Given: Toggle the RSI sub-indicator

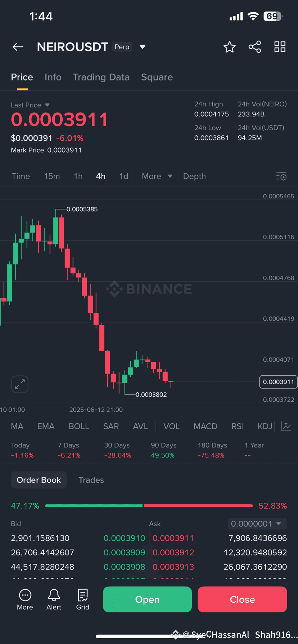Looking at the screenshot, I should coord(238,426).
